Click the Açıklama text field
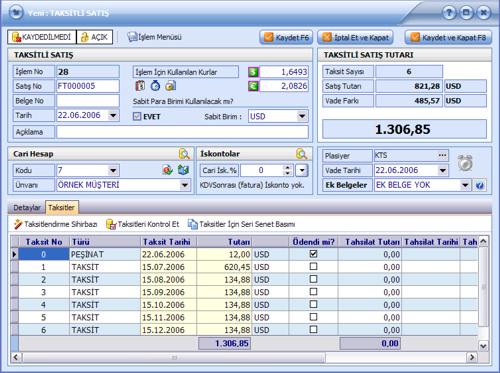Viewport: 500px width, 373px height. pyautogui.click(x=182, y=132)
